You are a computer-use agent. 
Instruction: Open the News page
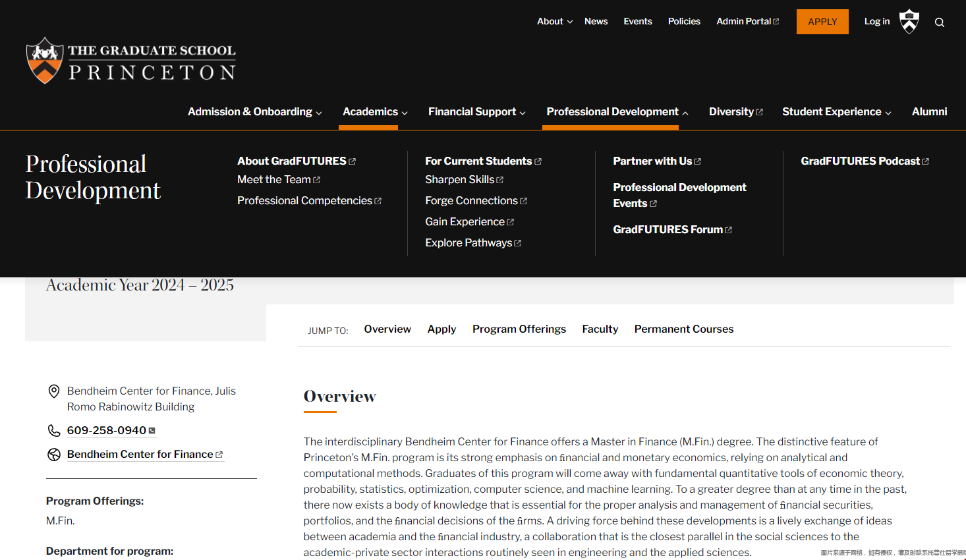(x=596, y=22)
